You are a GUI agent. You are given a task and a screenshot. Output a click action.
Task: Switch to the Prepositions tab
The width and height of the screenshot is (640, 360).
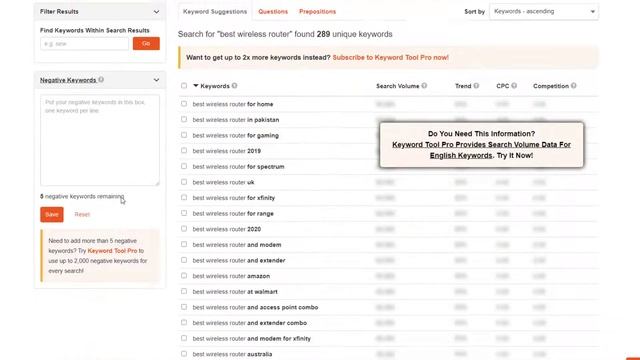[x=318, y=11]
